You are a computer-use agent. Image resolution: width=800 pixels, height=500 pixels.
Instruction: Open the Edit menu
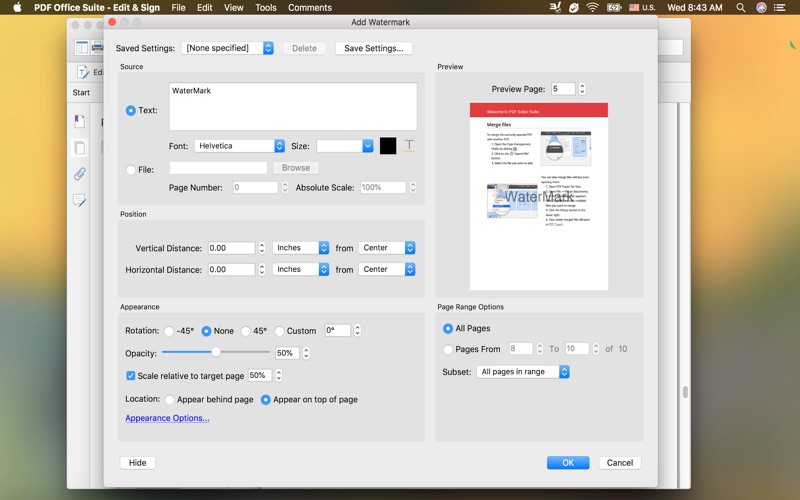coord(205,7)
